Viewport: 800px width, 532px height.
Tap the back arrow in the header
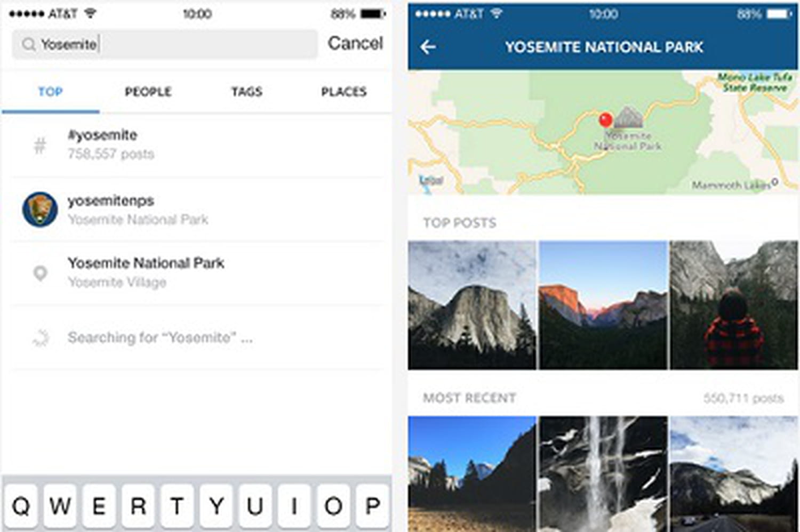tap(428, 47)
